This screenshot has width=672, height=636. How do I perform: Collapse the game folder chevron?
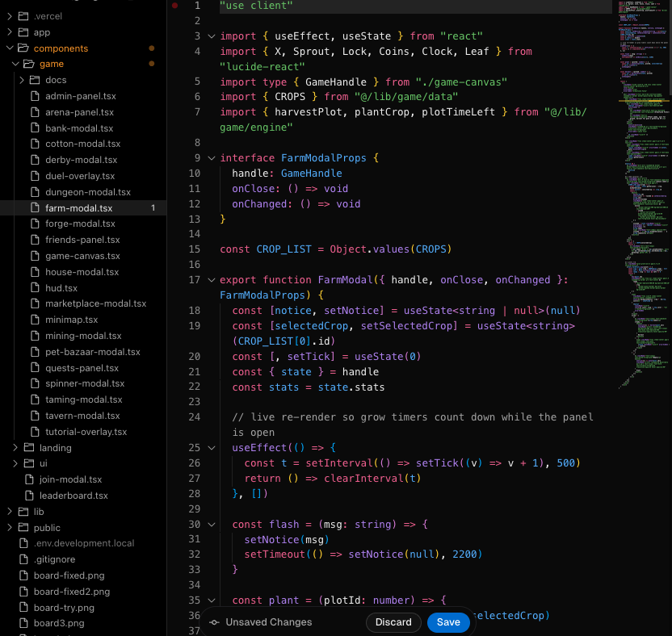pyautogui.click(x=16, y=64)
